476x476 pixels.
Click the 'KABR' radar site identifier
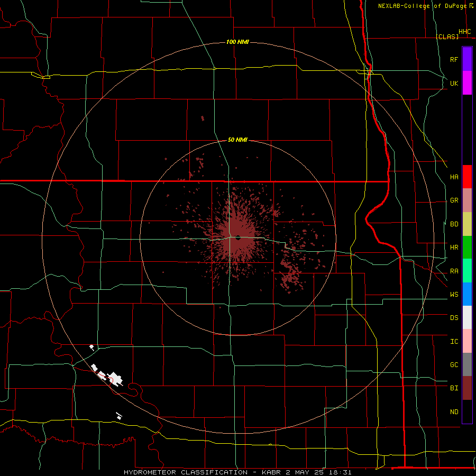click(271, 472)
